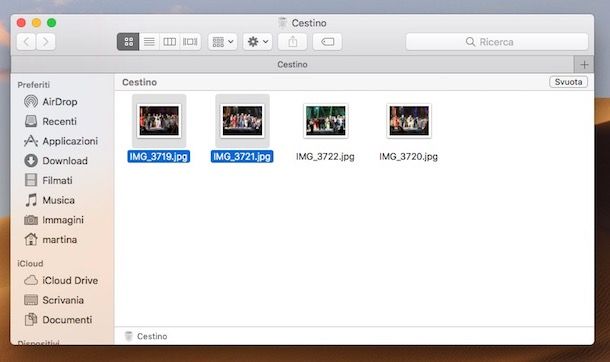Click the IMG_3722.jpg file name label
Screen dimensions: 610x362
[x=325, y=157]
